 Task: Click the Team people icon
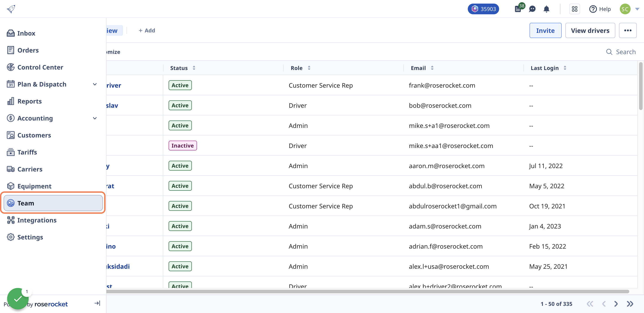[11, 203]
